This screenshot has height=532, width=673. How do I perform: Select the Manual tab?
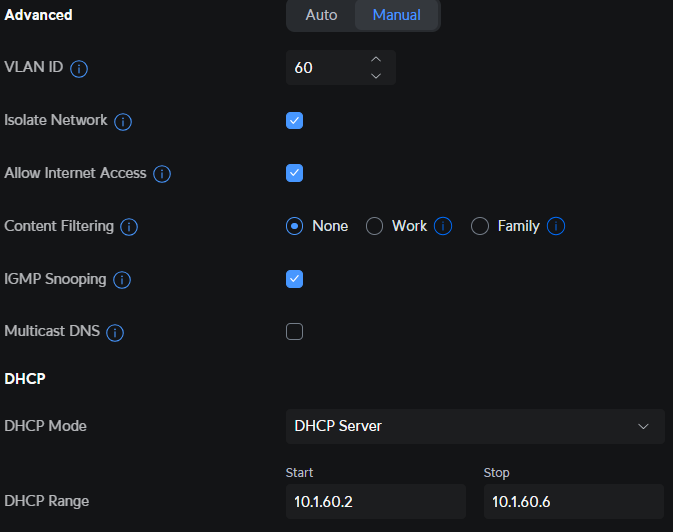coord(397,15)
